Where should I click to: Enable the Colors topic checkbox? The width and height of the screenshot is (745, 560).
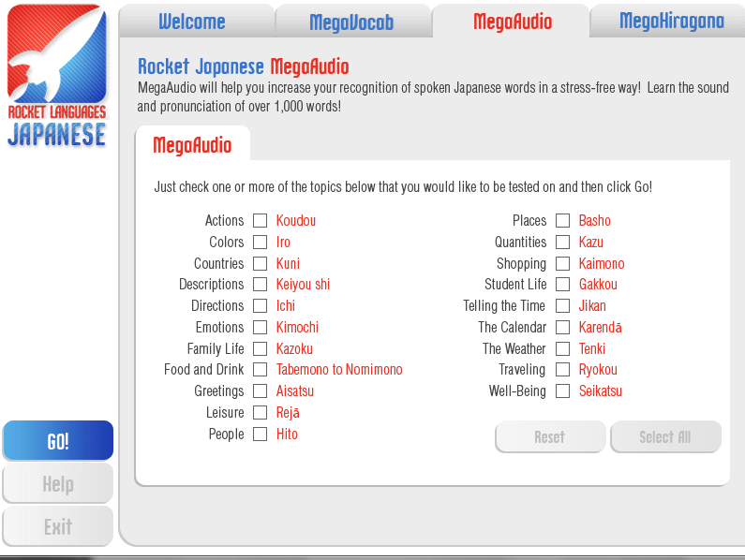(x=261, y=243)
